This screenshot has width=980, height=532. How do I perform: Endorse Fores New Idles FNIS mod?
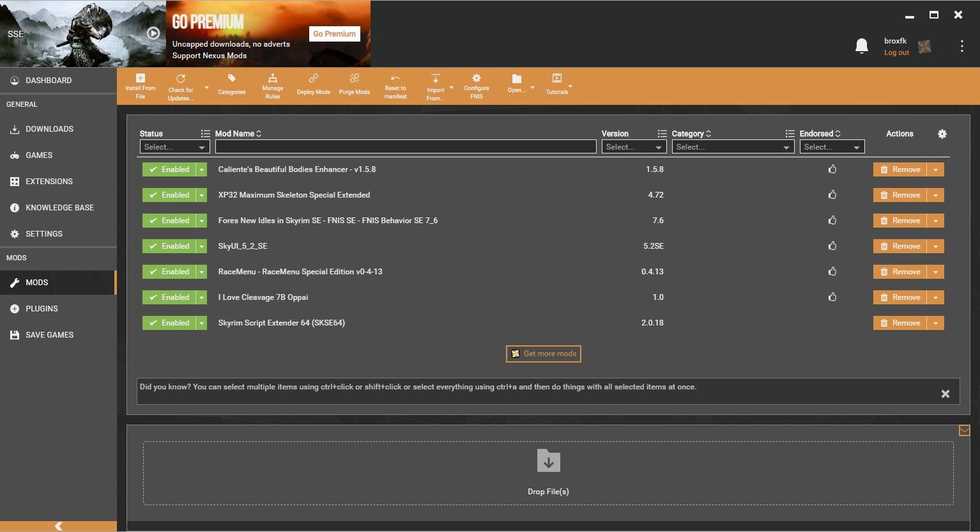point(832,221)
